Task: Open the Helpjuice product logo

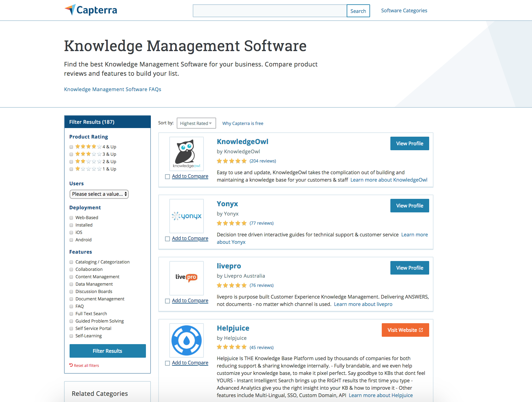Action: tap(187, 340)
